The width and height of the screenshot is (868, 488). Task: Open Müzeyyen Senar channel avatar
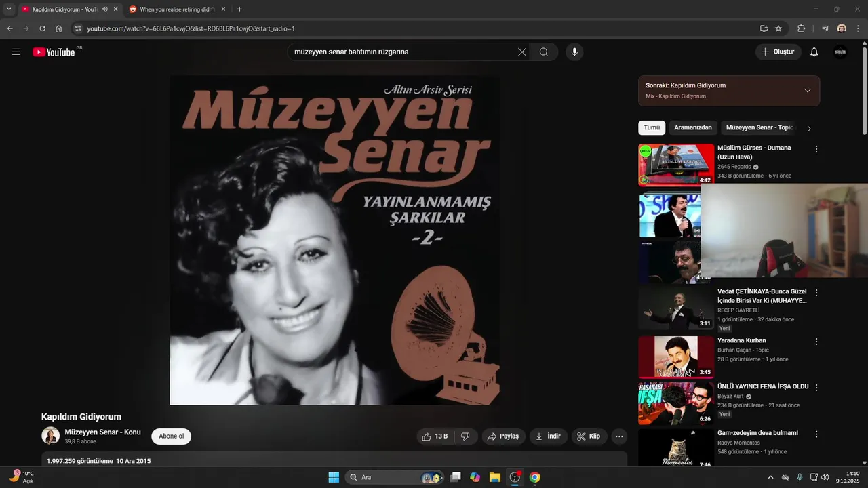click(x=50, y=436)
